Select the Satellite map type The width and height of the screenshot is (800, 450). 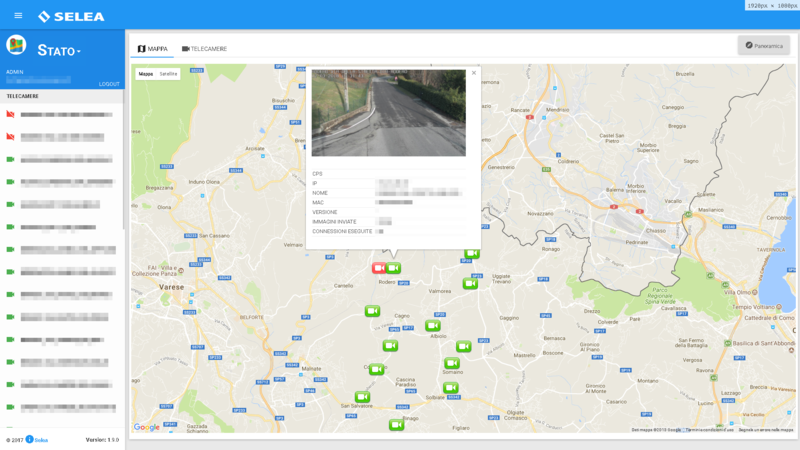pyautogui.click(x=168, y=74)
